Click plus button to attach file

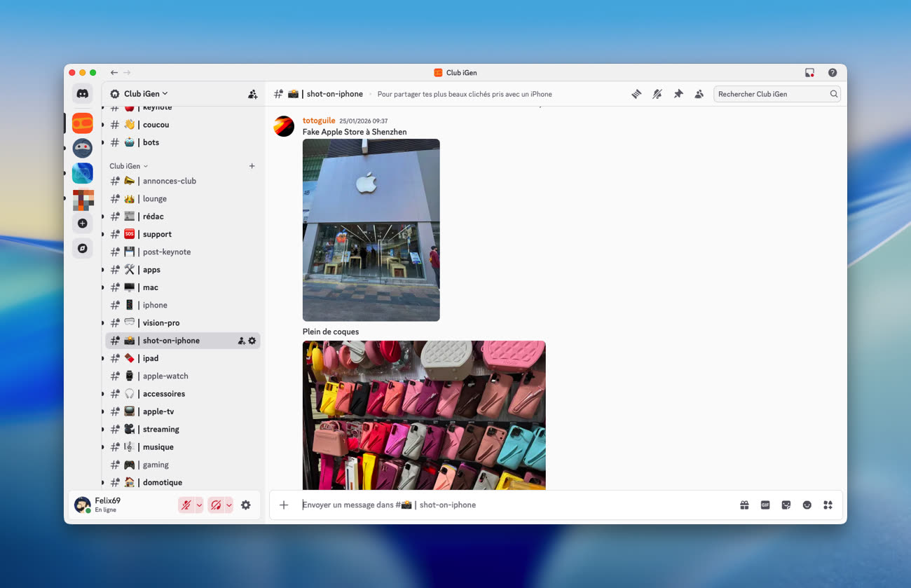[x=284, y=505]
